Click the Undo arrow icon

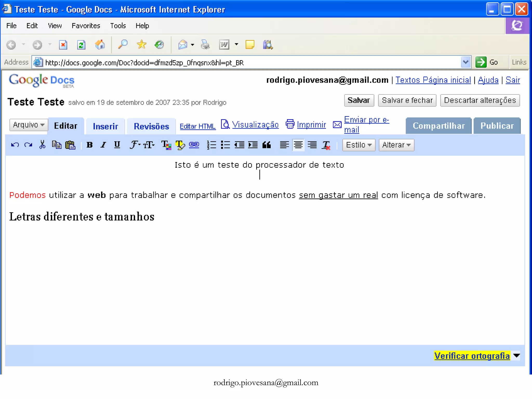click(x=15, y=145)
